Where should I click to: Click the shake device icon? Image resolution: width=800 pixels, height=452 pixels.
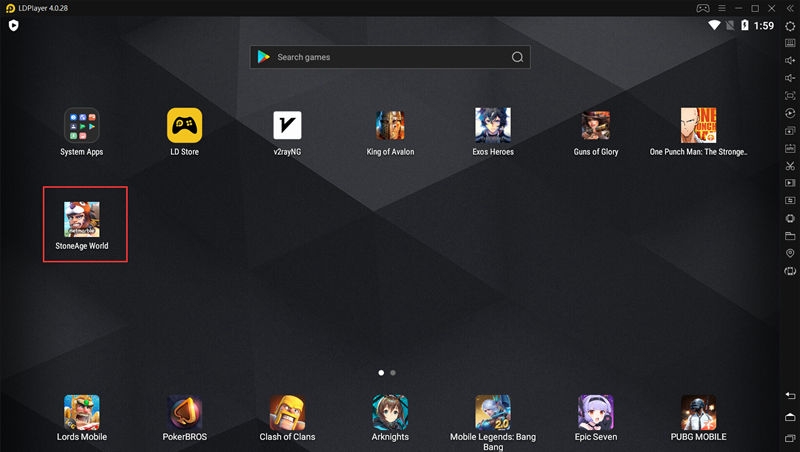[790, 271]
